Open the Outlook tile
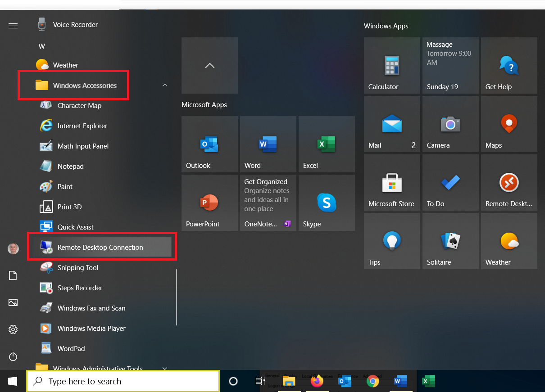This screenshot has height=392, width=545. point(209,144)
